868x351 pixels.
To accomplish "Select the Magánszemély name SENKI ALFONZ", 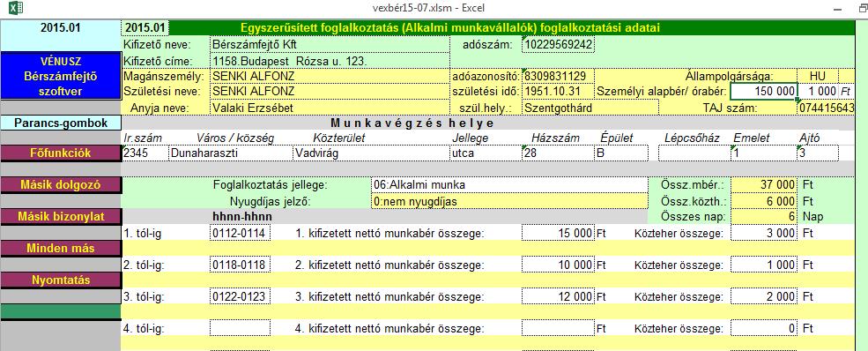I will click(x=330, y=76).
